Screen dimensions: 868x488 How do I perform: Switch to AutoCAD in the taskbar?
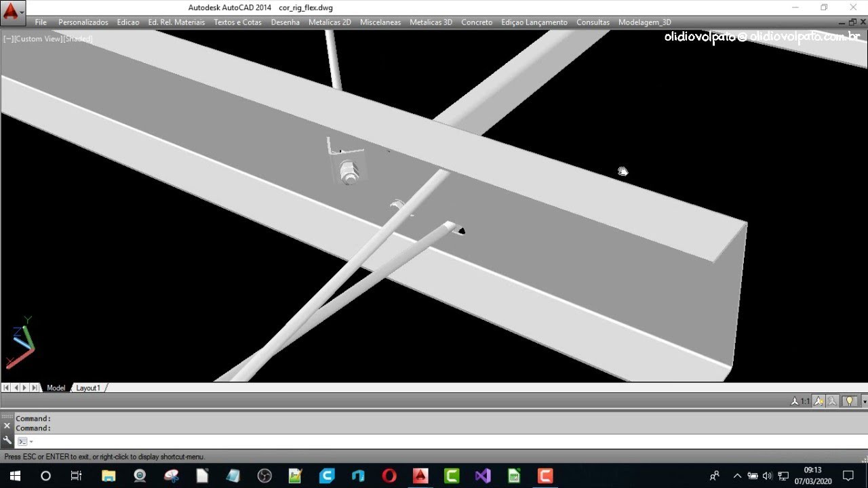(x=420, y=476)
